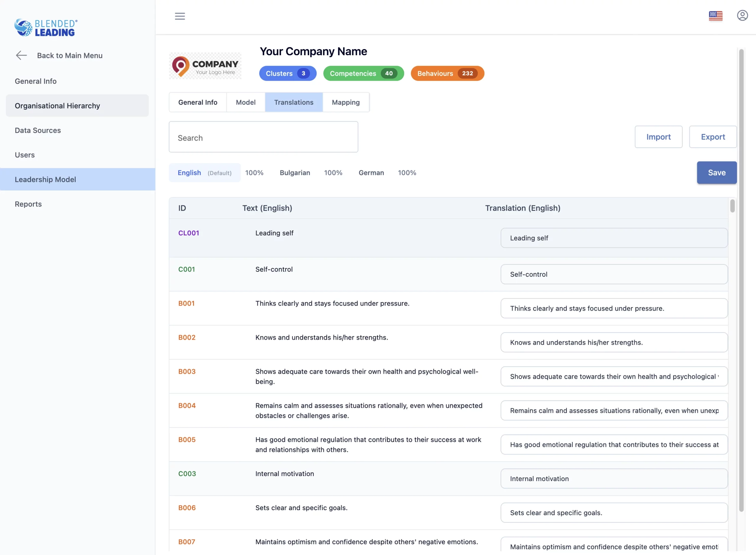756x555 pixels.
Task: Click the hamburger menu icon
Action: pyautogui.click(x=180, y=16)
